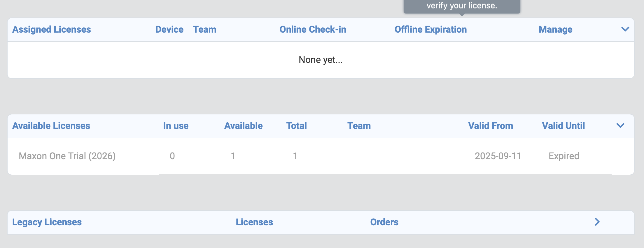Click the Offline Expiration column header

click(430, 29)
